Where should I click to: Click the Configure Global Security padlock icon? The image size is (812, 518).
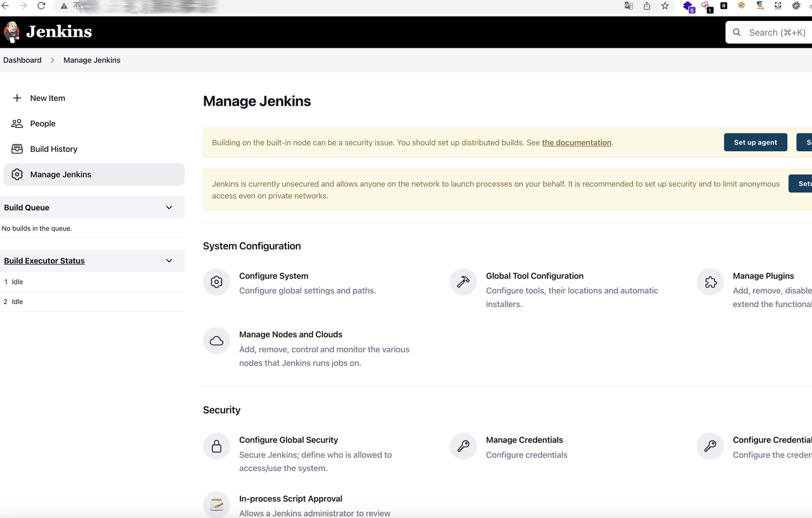point(216,446)
